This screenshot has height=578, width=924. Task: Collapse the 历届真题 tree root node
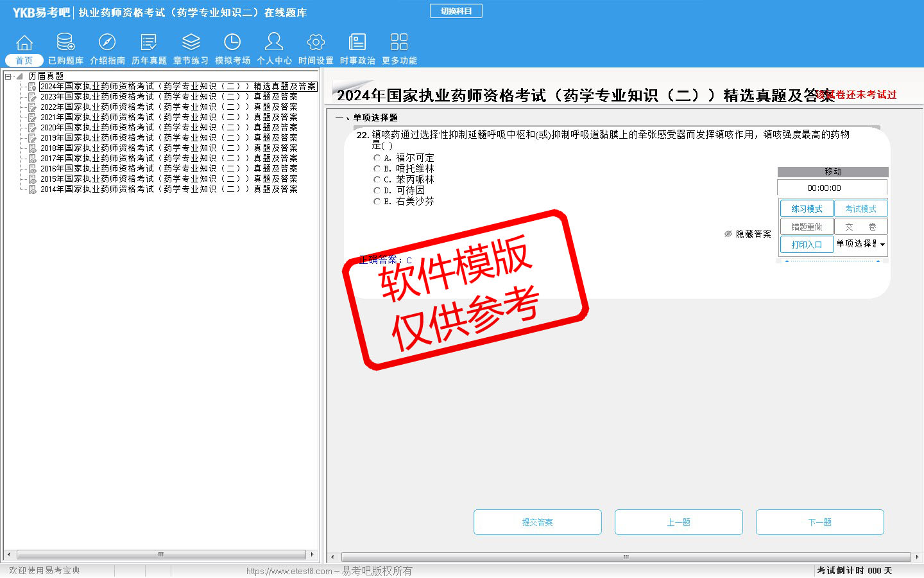(x=8, y=76)
